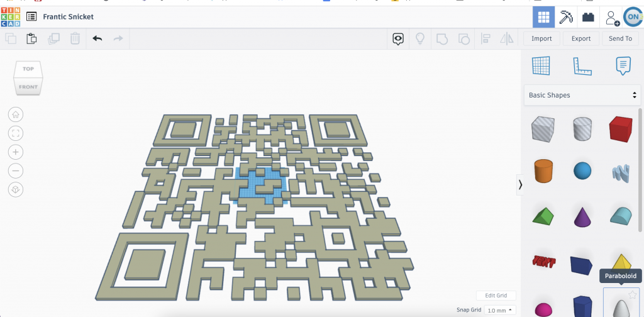Click the Edit Grid button

coord(496,296)
